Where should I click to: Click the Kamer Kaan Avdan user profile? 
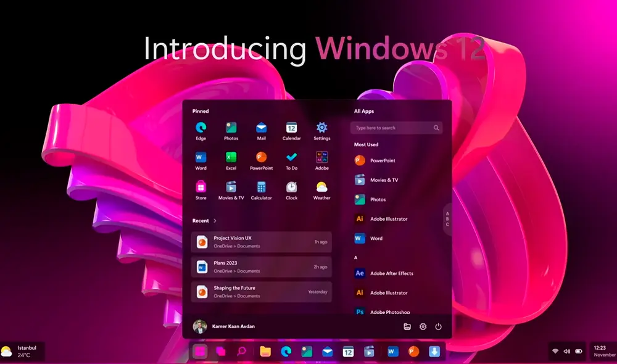point(223,326)
